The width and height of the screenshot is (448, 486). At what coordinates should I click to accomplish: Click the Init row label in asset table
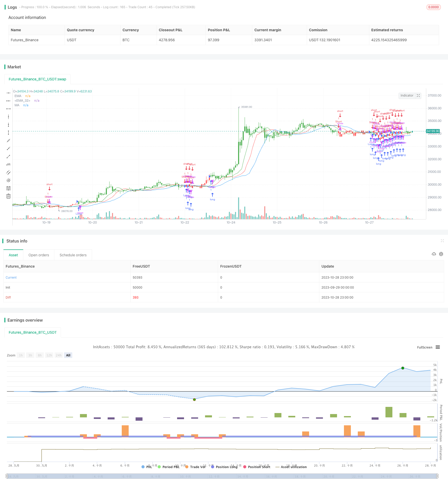coord(8,287)
